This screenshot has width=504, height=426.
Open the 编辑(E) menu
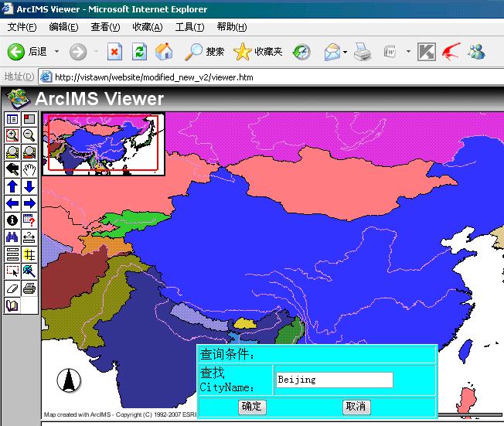(x=63, y=27)
